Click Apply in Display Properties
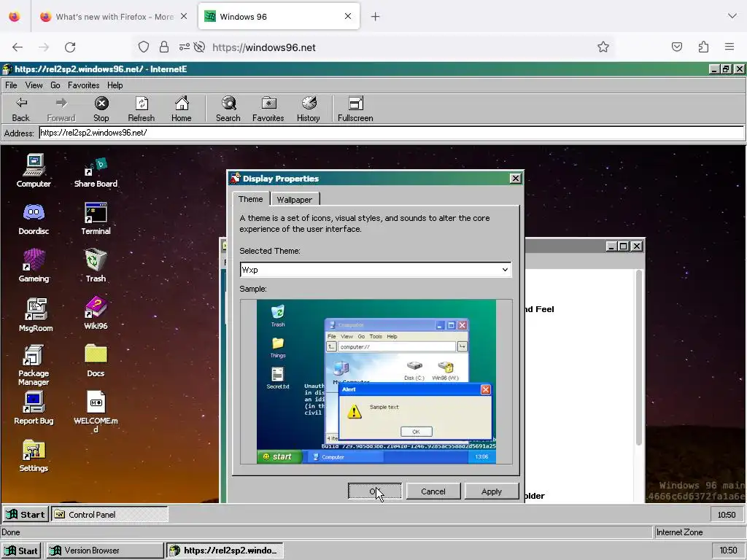Viewport: 747px width, 560px height. (491, 491)
